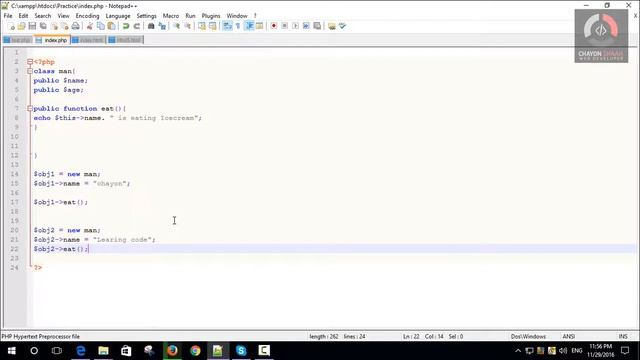Open Microsoft Edge from taskbar
The image size is (640, 360).
coord(81,351)
